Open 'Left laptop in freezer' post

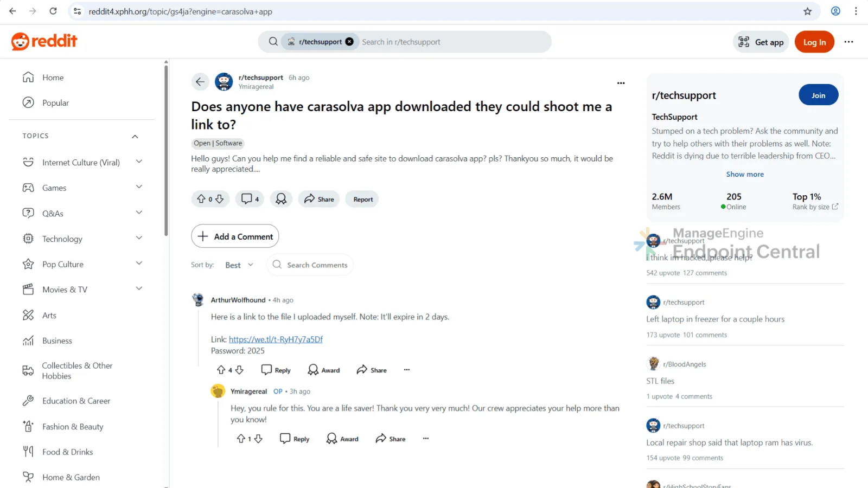pyautogui.click(x=715, y=319)
